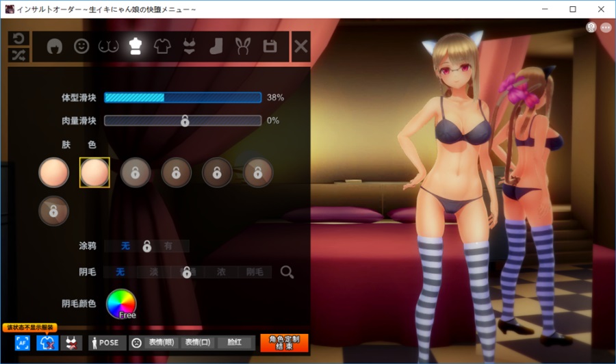The width and height of the screenshot is (616, 364).
Task: Click the 表情(口) button
Action: tap(198, 342)
